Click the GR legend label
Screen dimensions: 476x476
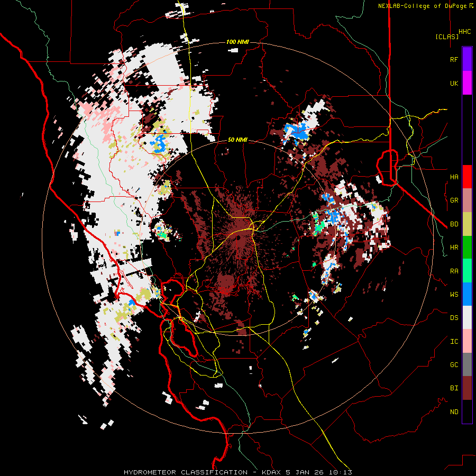point(454,200)
